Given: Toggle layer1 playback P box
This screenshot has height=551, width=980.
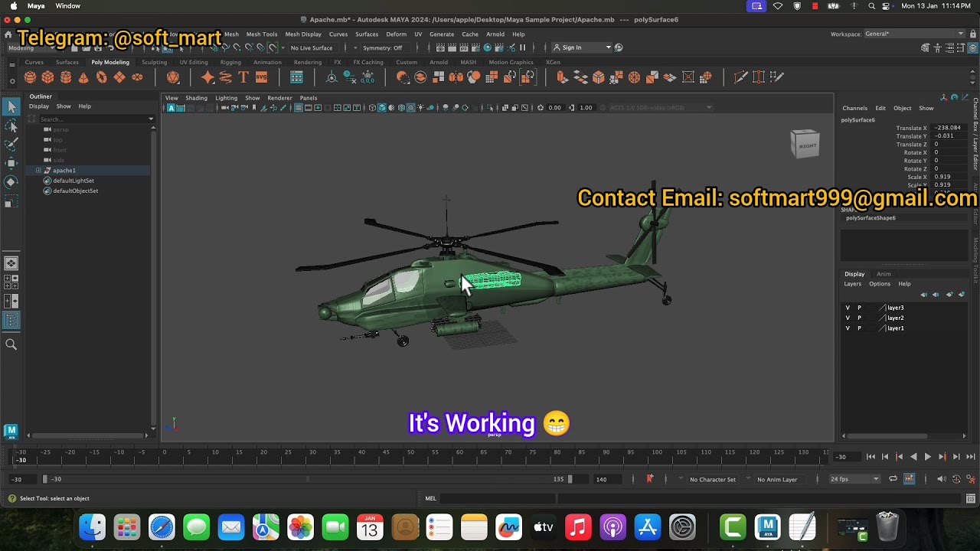Looking at the screenshot, I should click(x=859, y=328).
